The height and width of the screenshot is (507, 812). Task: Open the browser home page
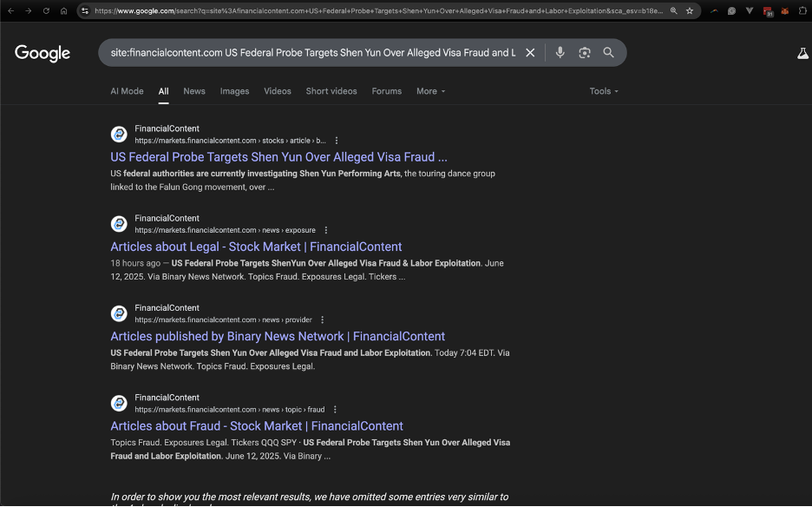(x=63, y=10)
